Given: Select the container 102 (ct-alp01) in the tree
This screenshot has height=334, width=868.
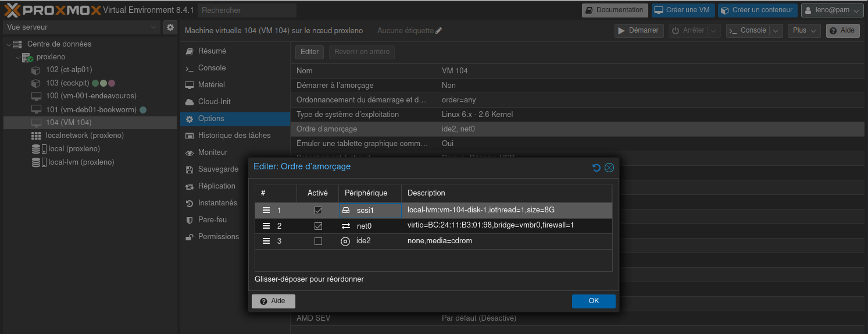Looking at the screenshot, I should 69,70.
